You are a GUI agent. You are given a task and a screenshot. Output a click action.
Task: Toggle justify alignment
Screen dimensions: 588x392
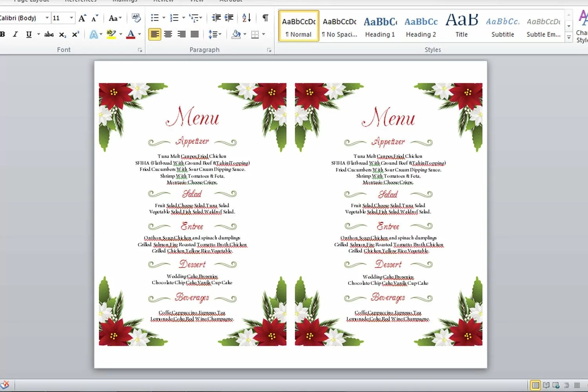195,34
